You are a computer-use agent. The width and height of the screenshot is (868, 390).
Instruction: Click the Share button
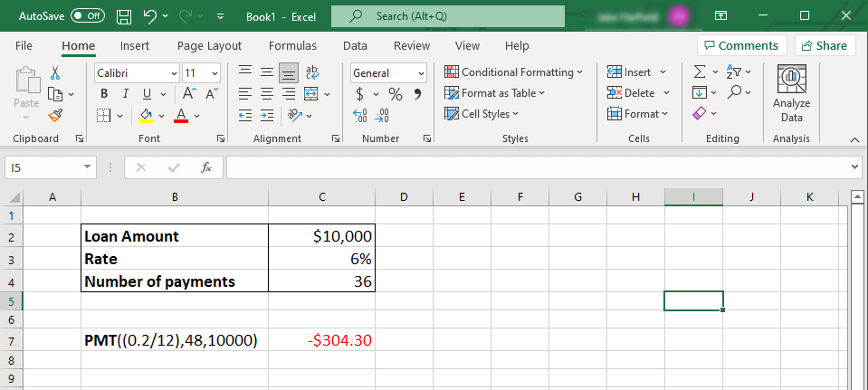click(x=825, y=45)
